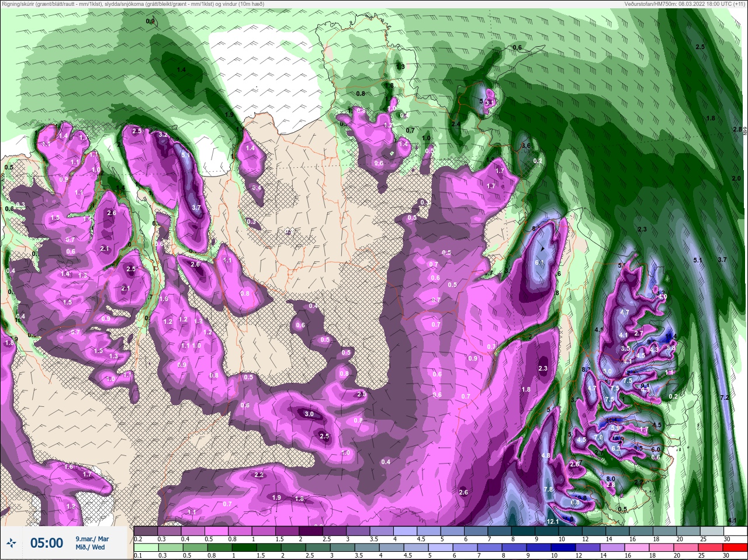
Task: Click the 3.6 precipitation value on the map
Action: coord(525,146)
